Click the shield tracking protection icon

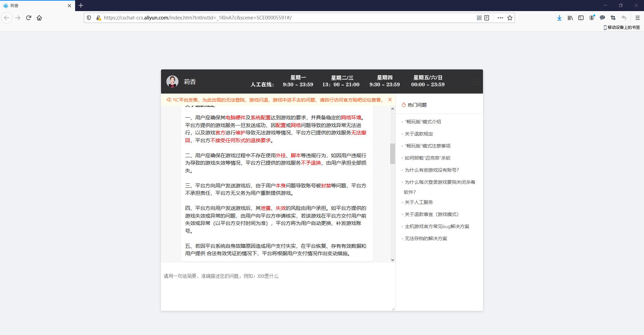coord(88,18)
